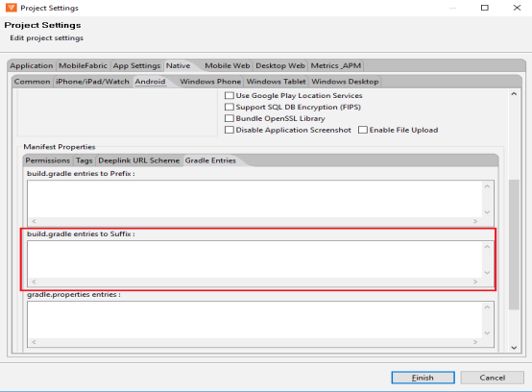532x392 pixels.
Task: Click the Finish button
Action: (423, 378)
